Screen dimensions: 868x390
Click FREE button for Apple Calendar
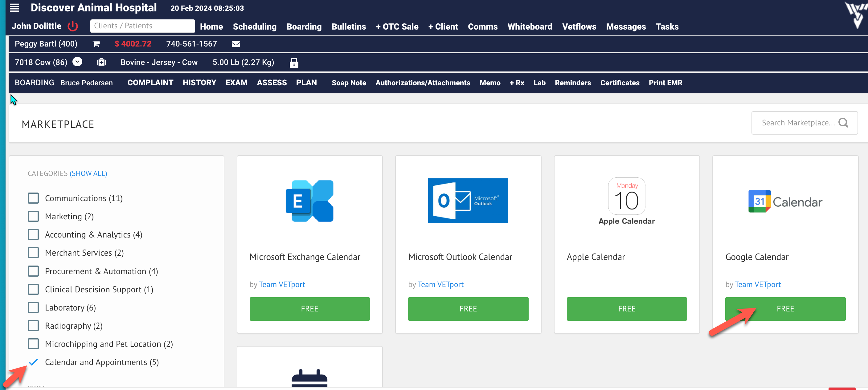pos(626,308)
